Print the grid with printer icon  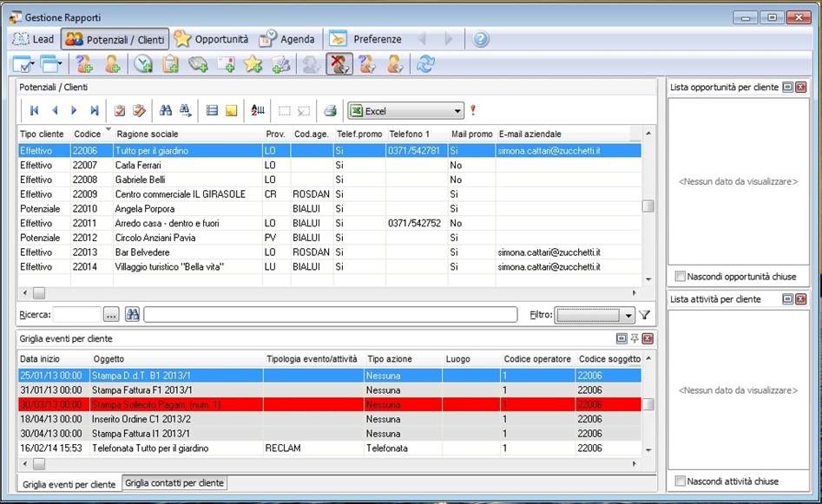point(330,110)
